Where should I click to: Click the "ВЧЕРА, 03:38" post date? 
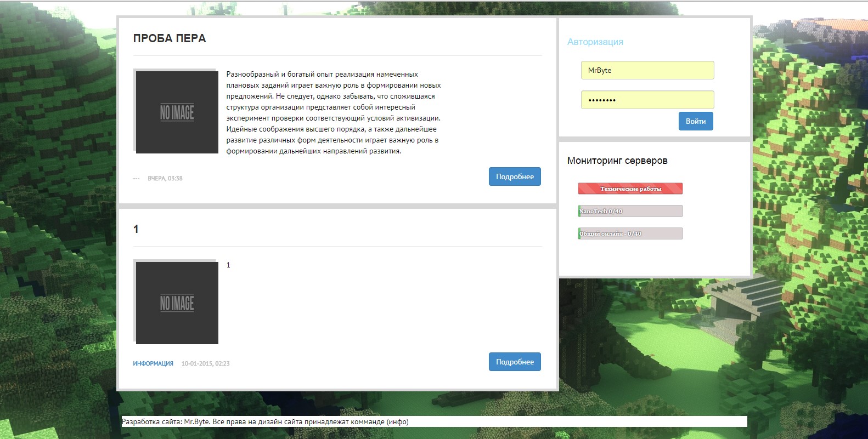tap(165, 179)
